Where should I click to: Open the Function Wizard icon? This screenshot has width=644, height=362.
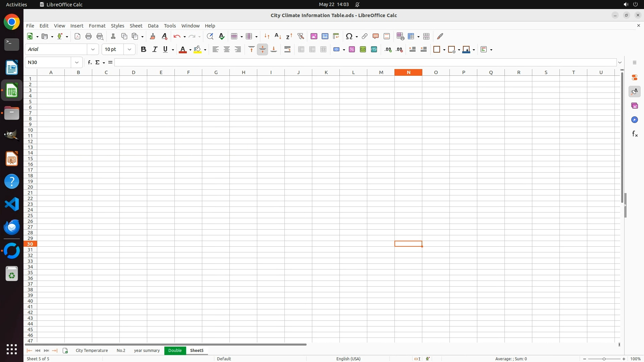tap(90, 62)
